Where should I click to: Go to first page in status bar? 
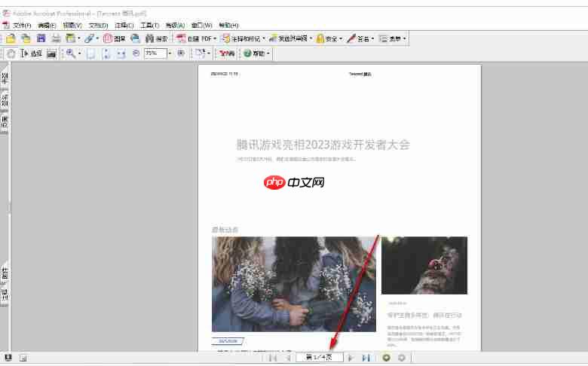[273, 358]
